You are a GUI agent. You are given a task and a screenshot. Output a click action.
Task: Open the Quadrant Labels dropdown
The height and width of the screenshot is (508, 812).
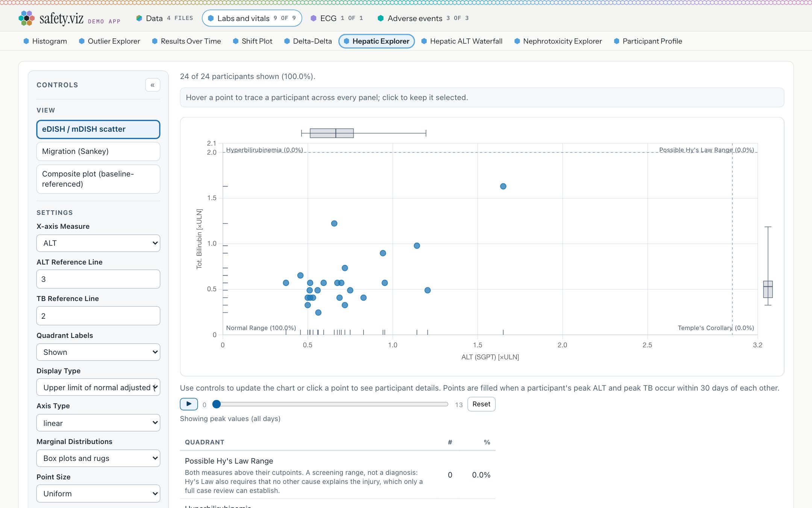tap(98, 352)
